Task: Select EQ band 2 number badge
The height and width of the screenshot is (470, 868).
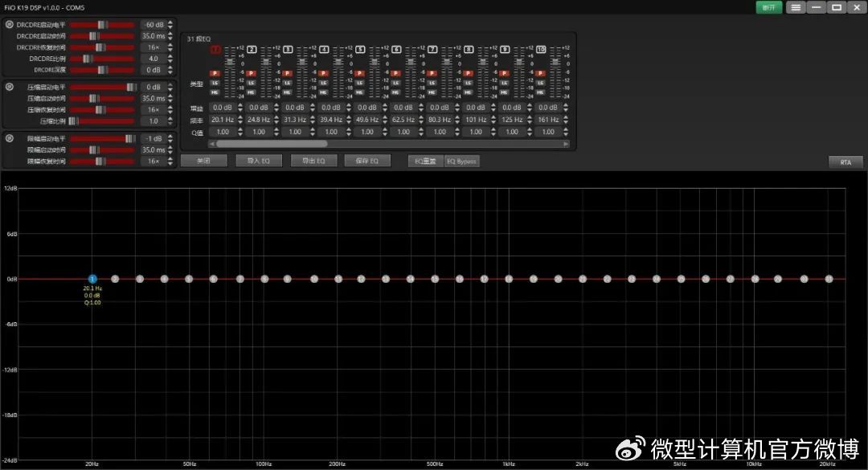Action: pos(252,50)
